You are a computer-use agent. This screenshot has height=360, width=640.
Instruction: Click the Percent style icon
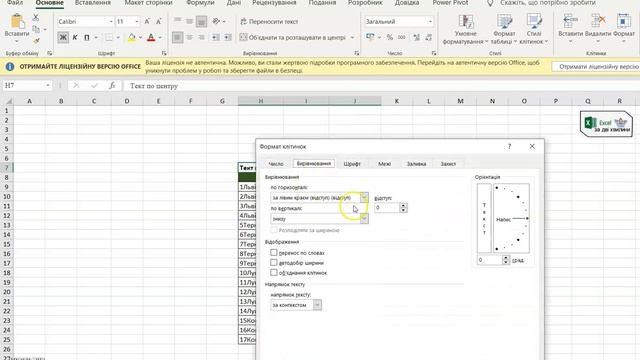pyautogui.click(x=390, y=38)
